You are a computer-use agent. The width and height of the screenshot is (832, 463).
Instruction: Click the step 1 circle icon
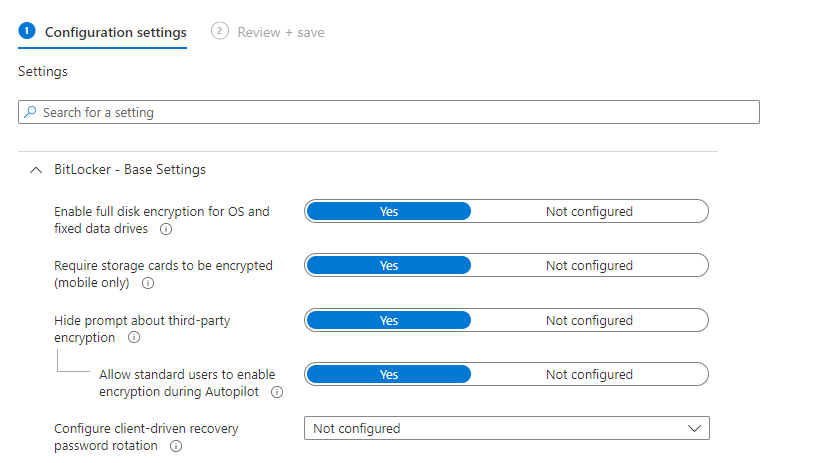click(27, 31)
